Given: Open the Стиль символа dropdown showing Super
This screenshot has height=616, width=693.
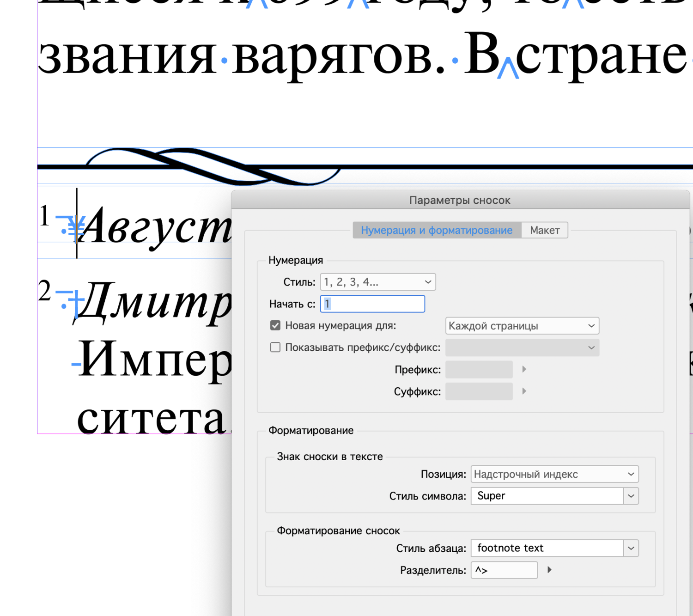Looking at the screenshot, I should click(x=554, y=496).
